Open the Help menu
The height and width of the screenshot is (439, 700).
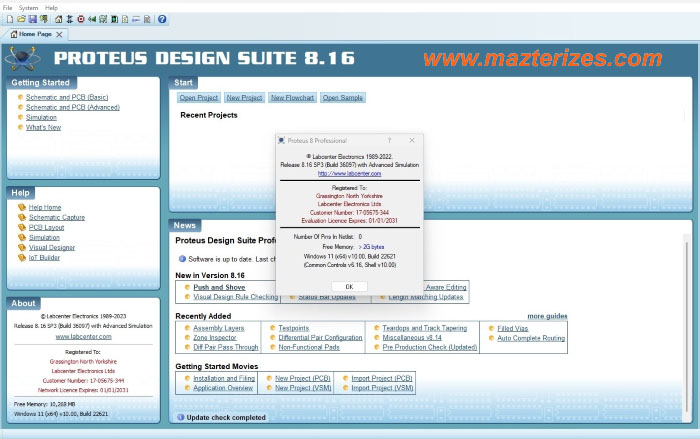point(51,8)
